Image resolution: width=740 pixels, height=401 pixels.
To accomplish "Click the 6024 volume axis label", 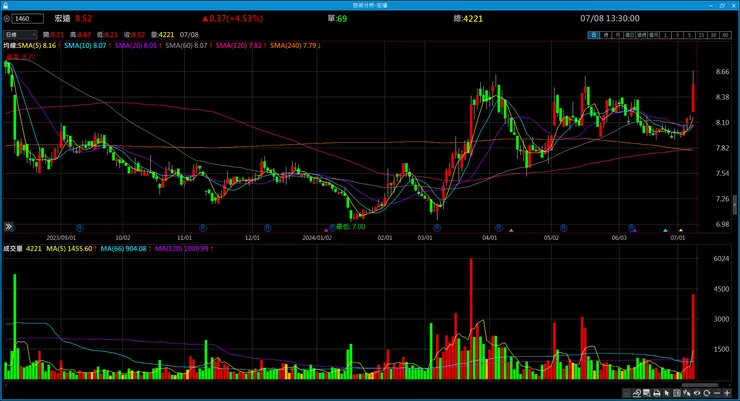I will click(x=722, y=259).
